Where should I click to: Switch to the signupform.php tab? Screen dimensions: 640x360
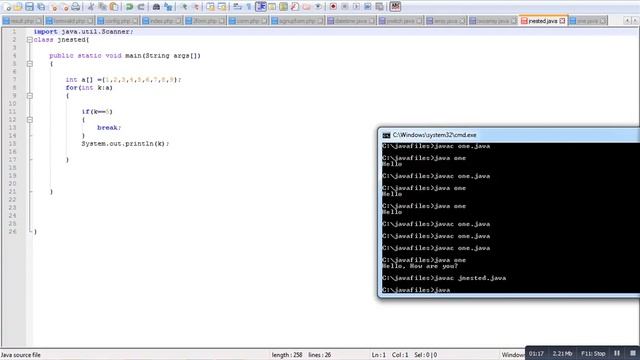point(297,20)
